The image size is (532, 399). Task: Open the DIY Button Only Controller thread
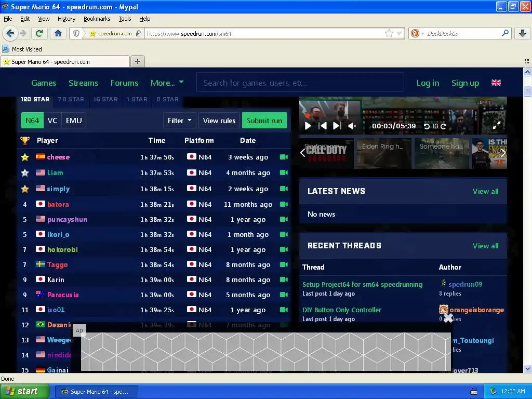tap(342, 310)
